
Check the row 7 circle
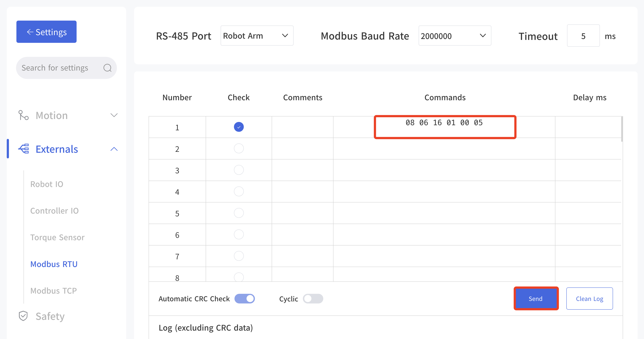[x=239, y=256]
